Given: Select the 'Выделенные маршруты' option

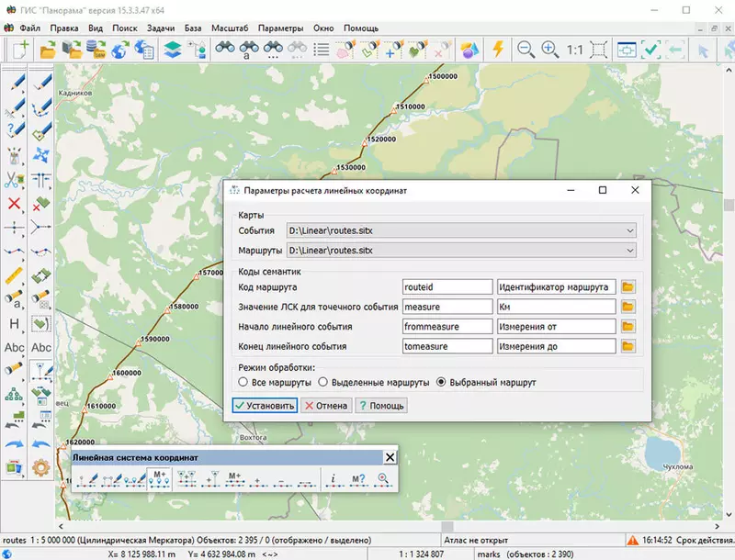Looking at the screenshot, I should point(323,382).
